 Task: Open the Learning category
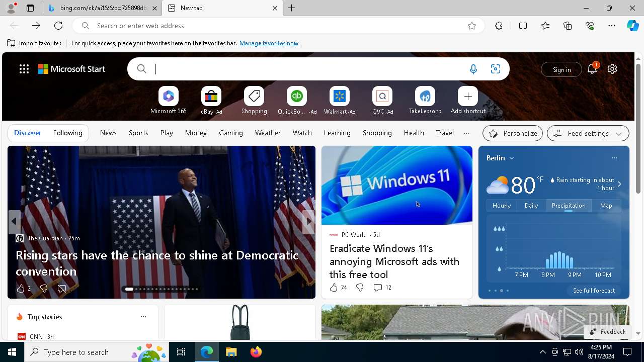(337, 133)
